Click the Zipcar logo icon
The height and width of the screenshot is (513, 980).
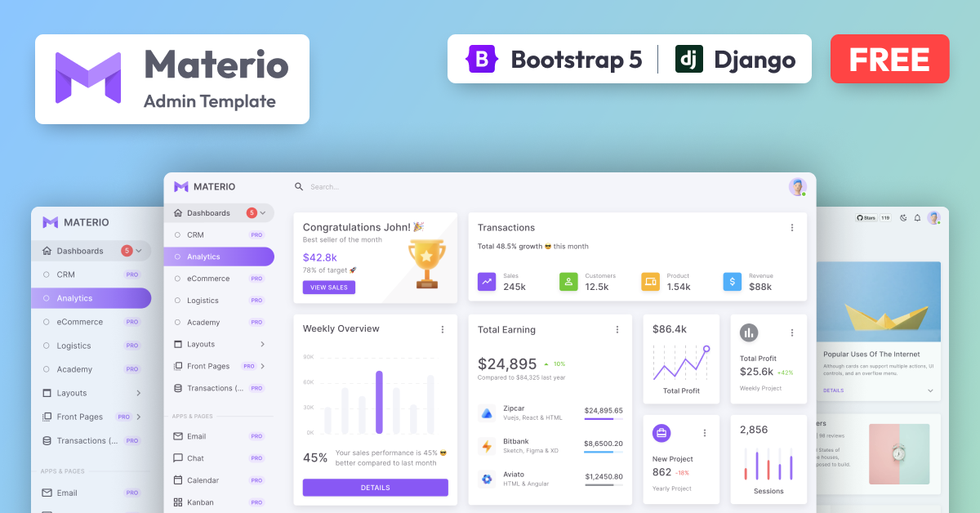point(487,413)
